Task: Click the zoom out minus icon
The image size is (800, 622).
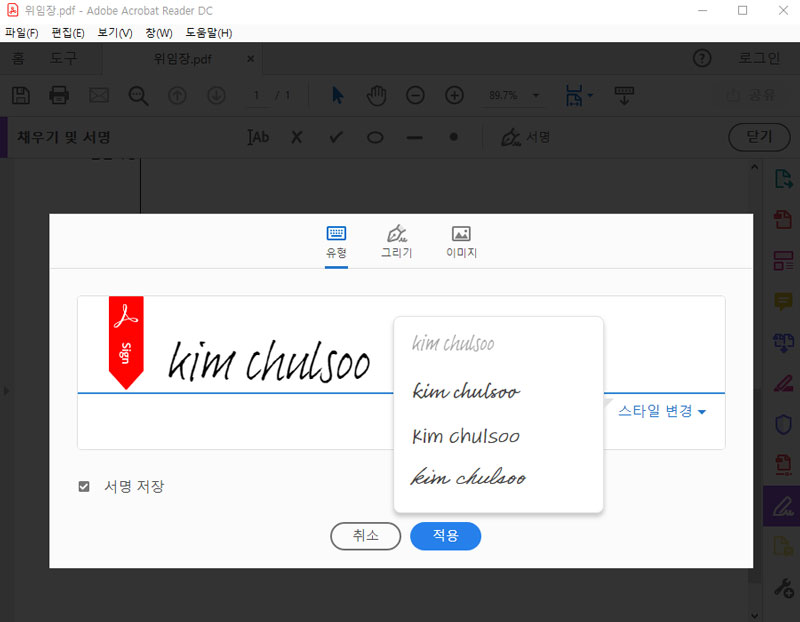Action: (415, 95)
